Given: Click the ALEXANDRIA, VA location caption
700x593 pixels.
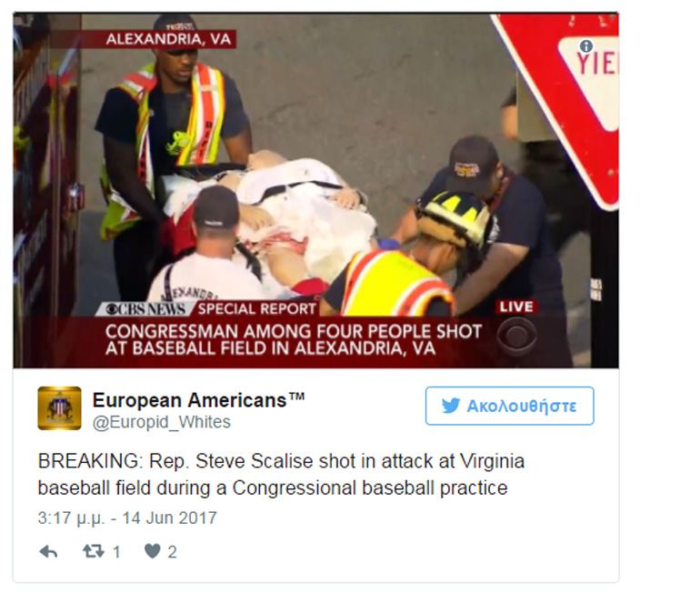Looking at the screenshot, I should (x=168, y=39).
